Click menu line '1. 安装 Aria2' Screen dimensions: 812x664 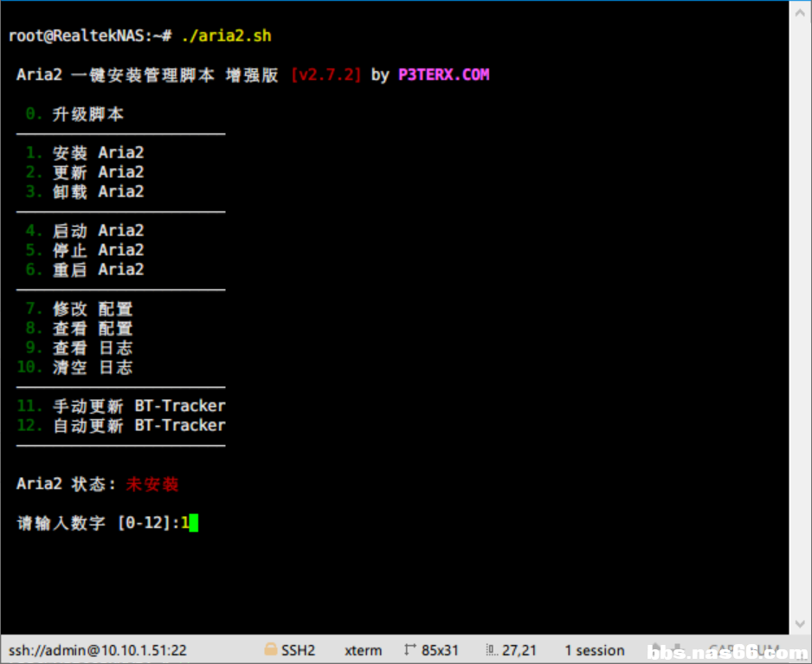(x=85, y=152)
